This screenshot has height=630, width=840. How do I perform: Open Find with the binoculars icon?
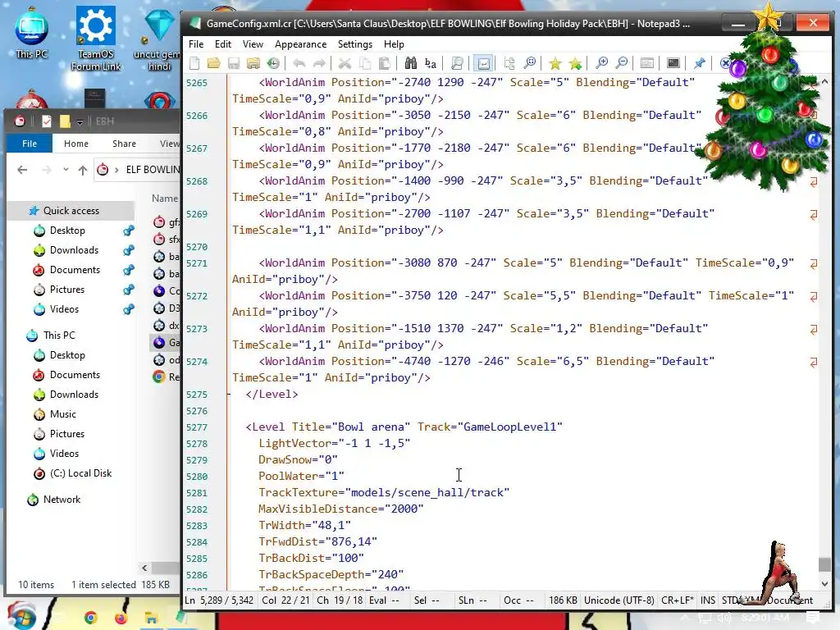(x=410, y=64)
